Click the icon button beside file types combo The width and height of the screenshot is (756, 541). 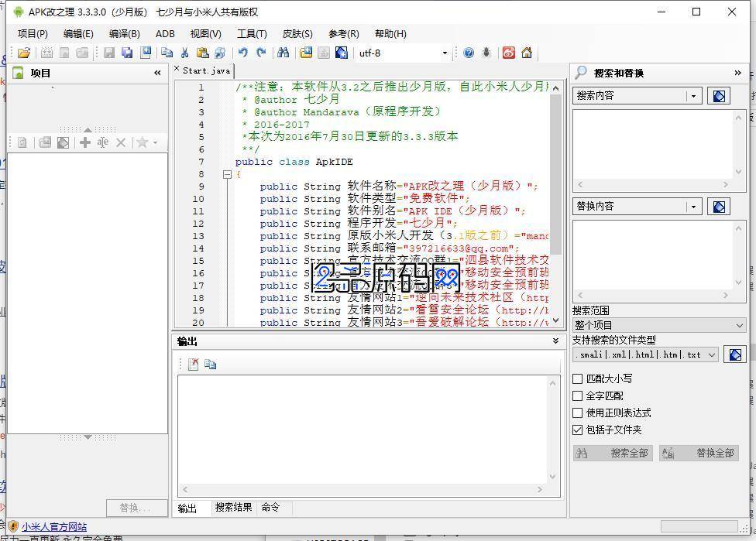[735, 355]
